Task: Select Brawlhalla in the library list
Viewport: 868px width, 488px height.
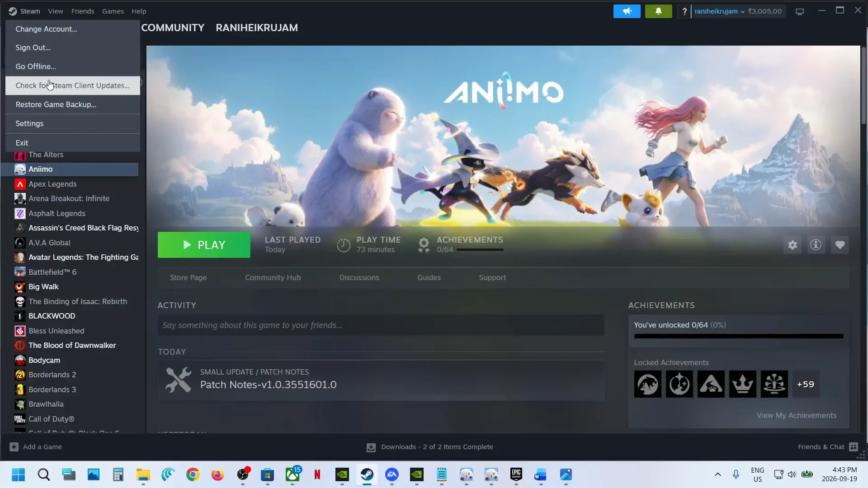Action: pyautogui.click(x=70, y=404)
